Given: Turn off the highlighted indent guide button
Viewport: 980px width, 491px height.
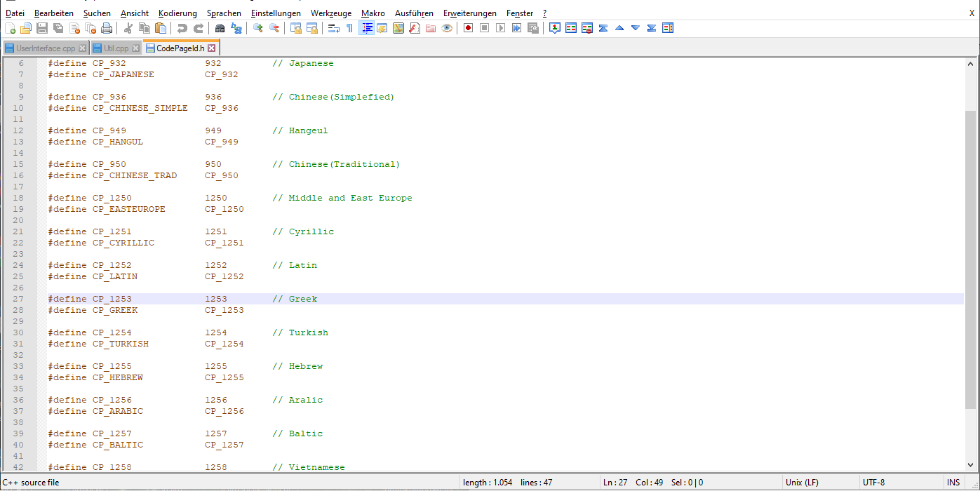Looking at the screenshot, I should coord(366,28).
